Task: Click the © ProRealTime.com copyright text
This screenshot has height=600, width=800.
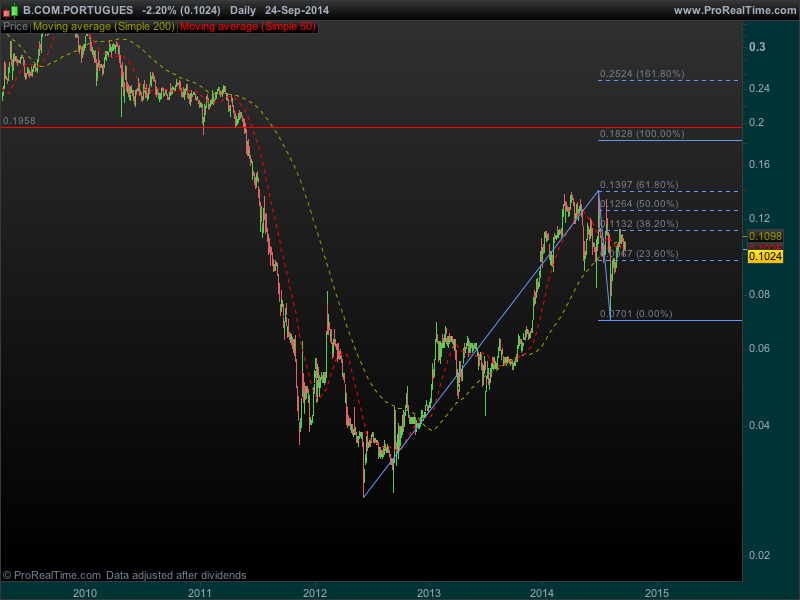Action: (52, 575)
